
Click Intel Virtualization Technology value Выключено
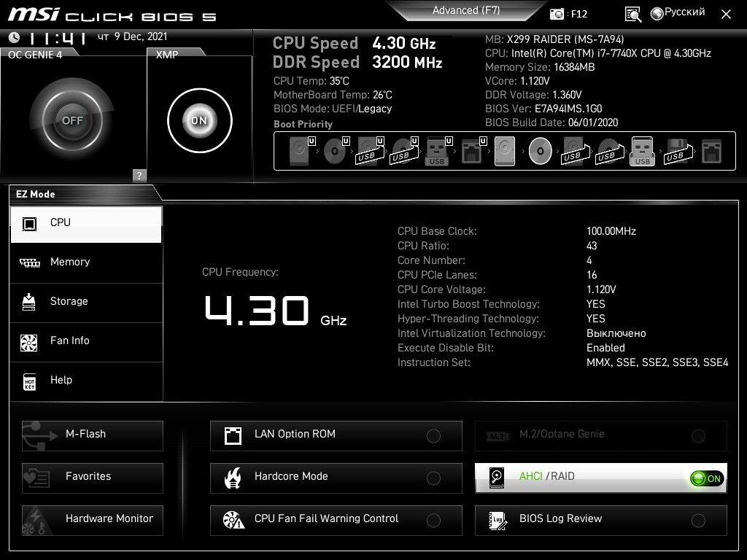(x=616, y=333)
